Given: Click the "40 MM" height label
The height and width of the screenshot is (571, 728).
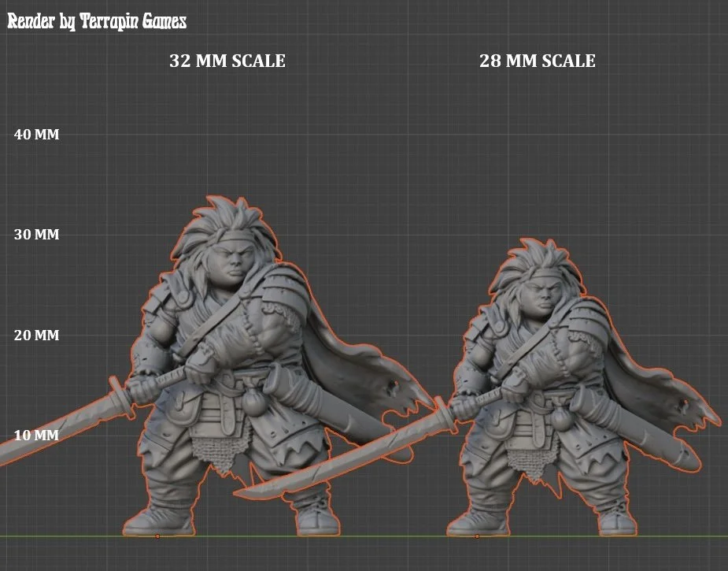Looking at the screenshot, I should coord(37,134).
